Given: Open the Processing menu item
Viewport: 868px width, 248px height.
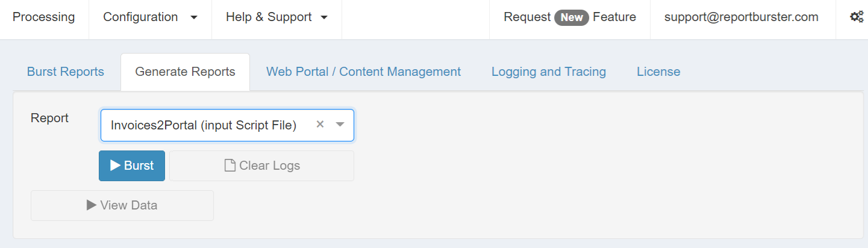Looking at the screenshot, I should [44, 17].
